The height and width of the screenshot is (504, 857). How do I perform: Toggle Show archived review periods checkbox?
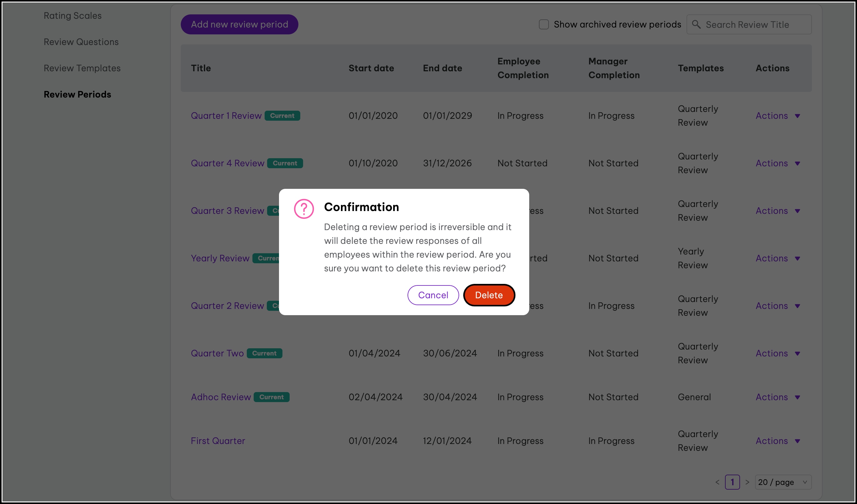click(x=544, y=24)
